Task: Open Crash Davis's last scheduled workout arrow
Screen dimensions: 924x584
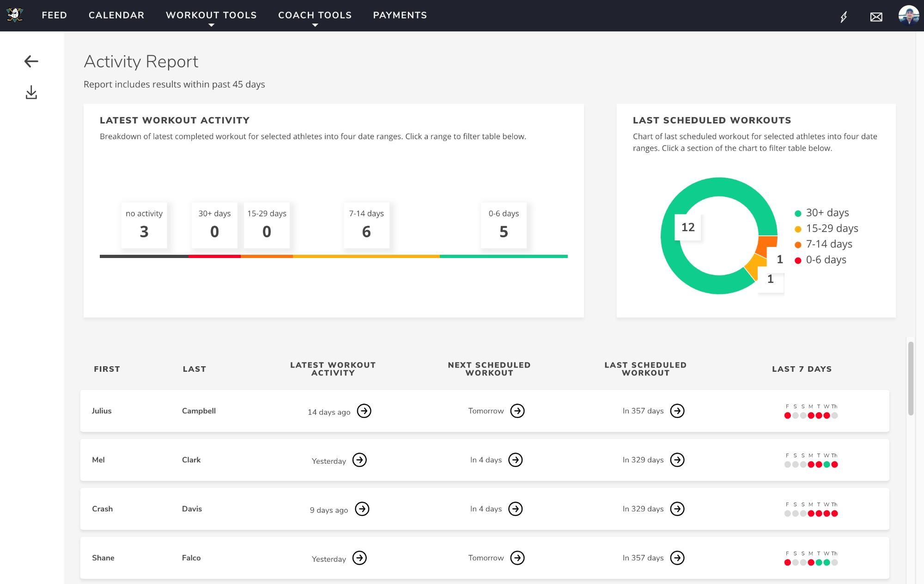Action: tap(677, 509)
